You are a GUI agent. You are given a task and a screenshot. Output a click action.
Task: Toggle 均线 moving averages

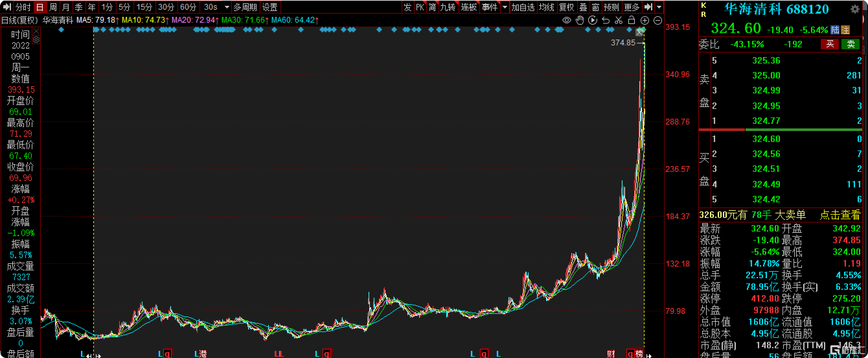tap(546, 7)
